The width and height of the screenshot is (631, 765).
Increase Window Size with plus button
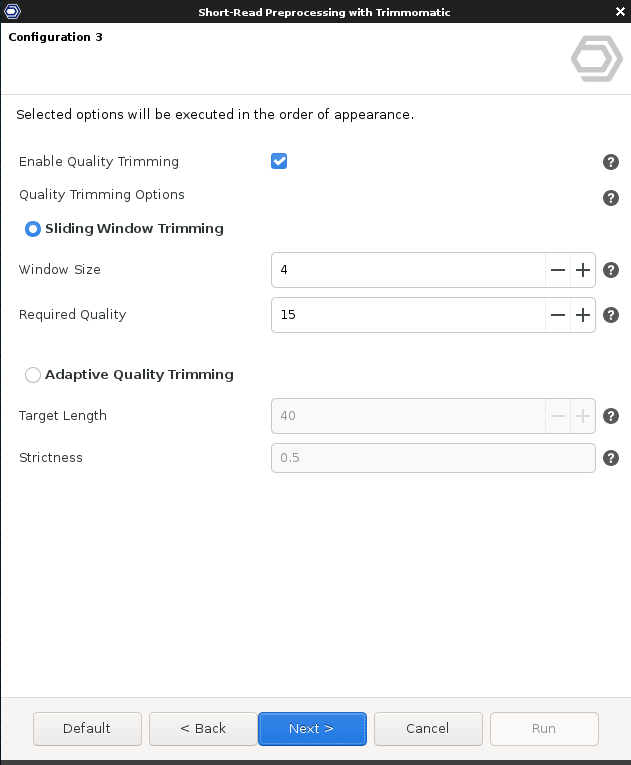[583, 270]
